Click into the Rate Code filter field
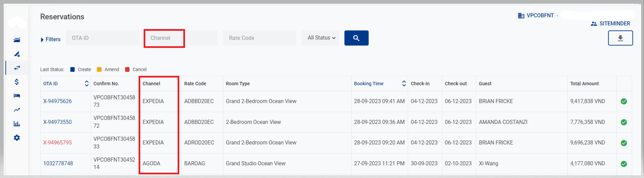Screen dimensions: 644x178 [x=259, y=38]
